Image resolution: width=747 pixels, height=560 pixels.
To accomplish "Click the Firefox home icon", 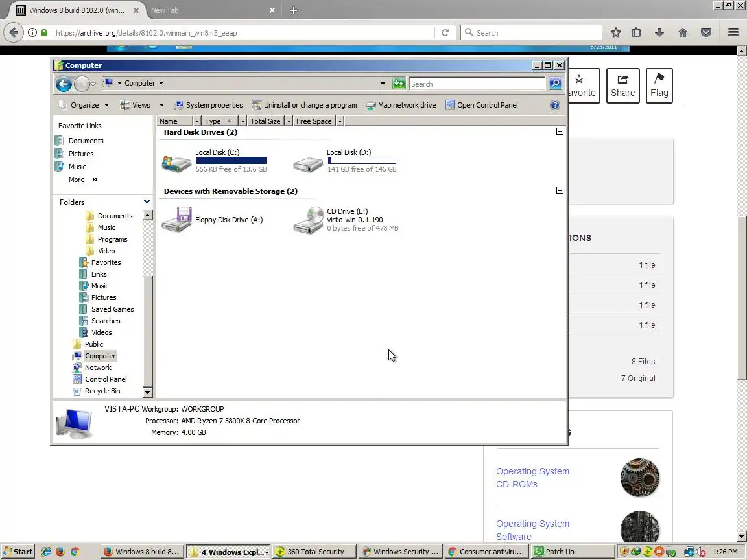I will coord(683,32).
